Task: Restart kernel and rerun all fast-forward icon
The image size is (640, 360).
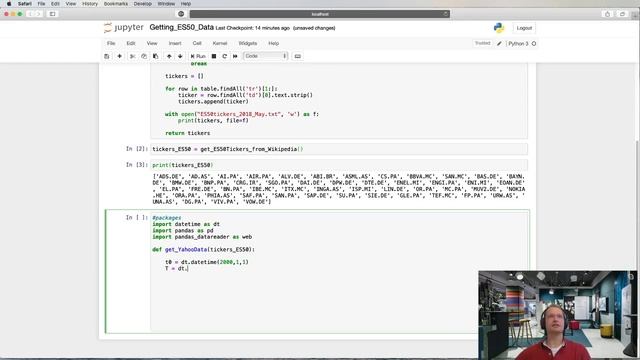Action: 235,56
